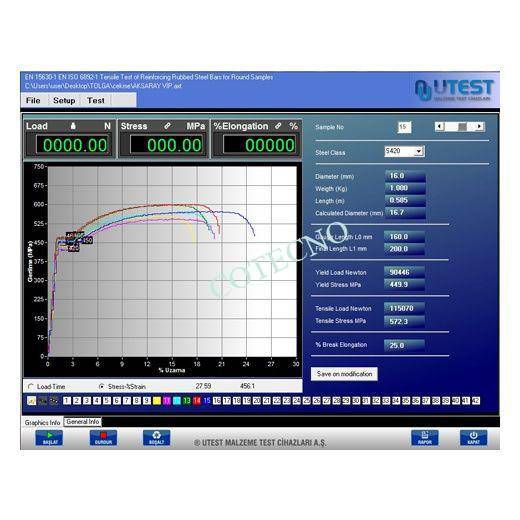The height and width of the screenshot is (520, 520).
Task: Open the Rapor report icon
Action: (x=425, y=438)
